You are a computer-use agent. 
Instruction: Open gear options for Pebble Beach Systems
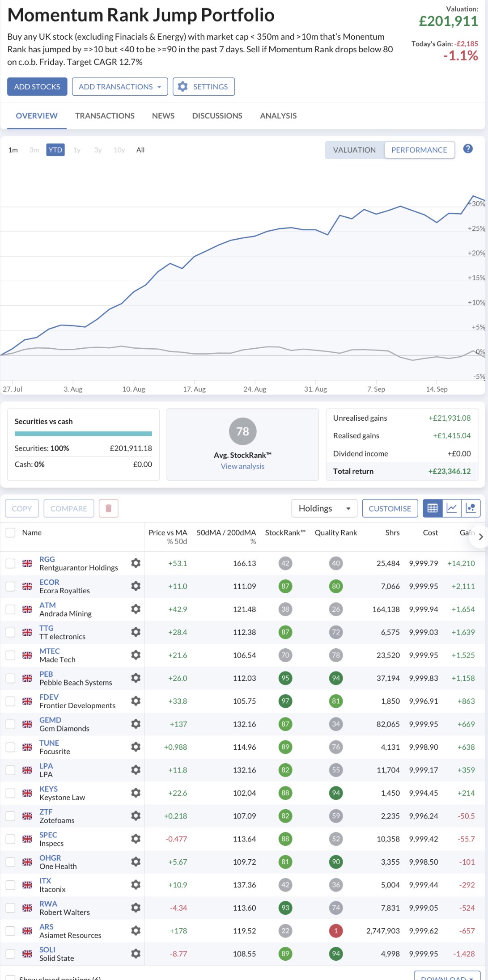click(x=136, y=678)
